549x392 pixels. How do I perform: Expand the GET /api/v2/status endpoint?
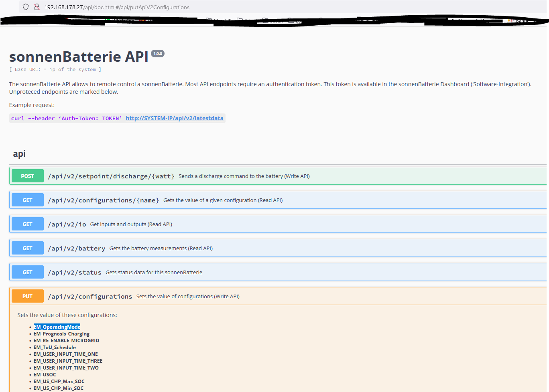278,272
